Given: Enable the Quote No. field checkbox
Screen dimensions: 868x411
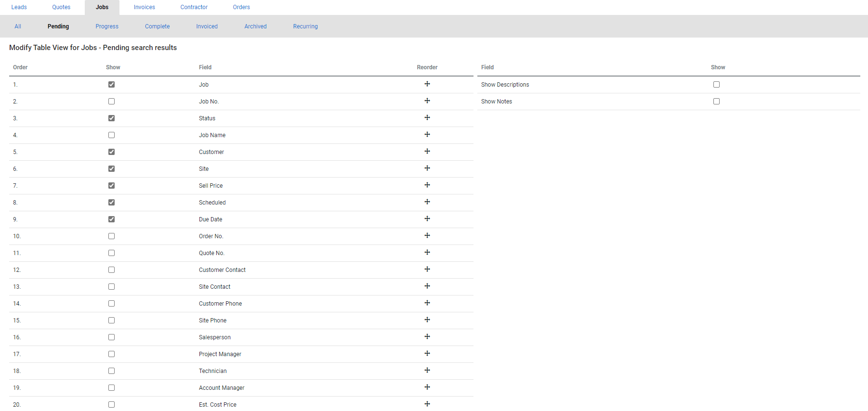Looking at the screenshot, I should (112, 253).
